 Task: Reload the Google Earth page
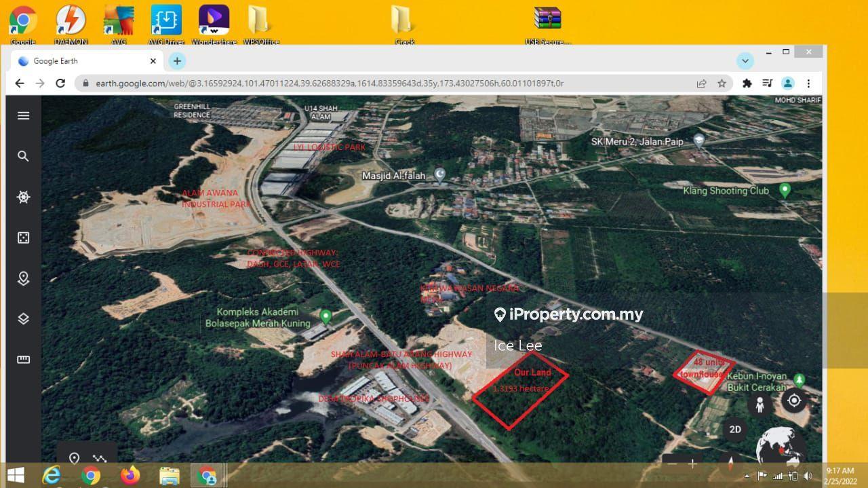[60, 83]
